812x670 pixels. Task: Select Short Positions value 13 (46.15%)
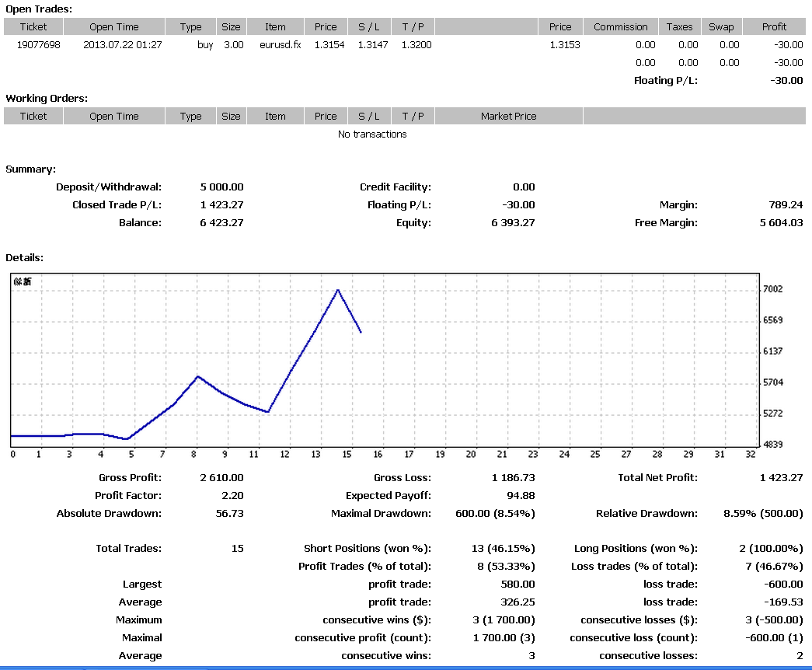click(x=504, y=549)
